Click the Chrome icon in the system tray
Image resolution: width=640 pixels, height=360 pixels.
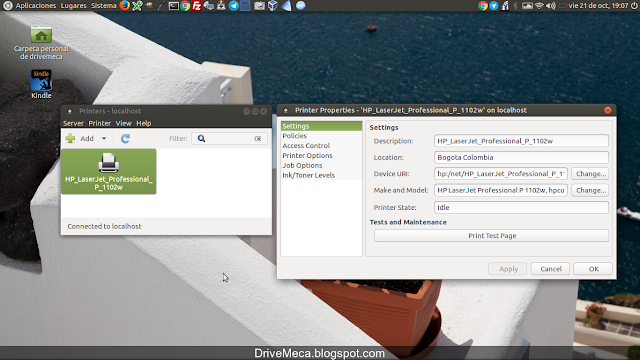tap(483, 6)
